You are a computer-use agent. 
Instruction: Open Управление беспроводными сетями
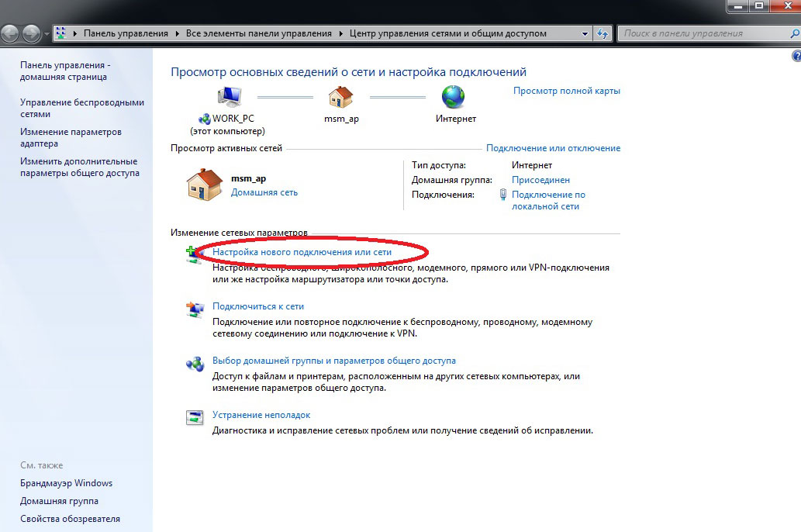pos(81,108)
